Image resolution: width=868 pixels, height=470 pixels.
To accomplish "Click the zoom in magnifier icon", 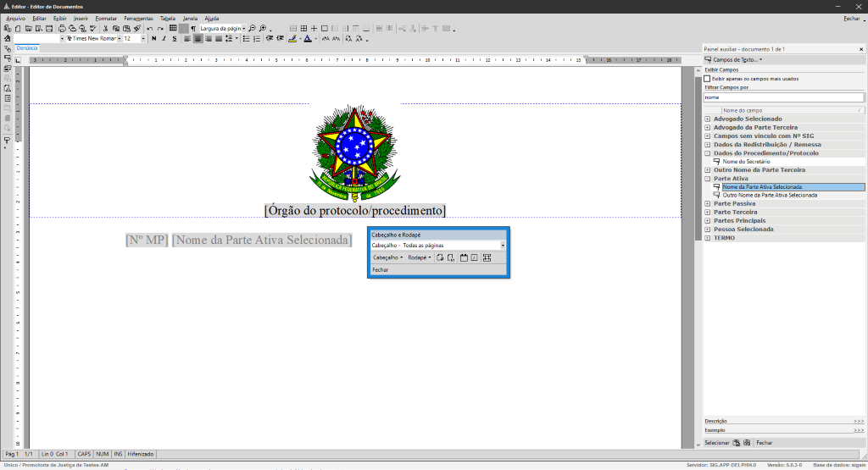I will pyautogui.click(x=263, y=28).
